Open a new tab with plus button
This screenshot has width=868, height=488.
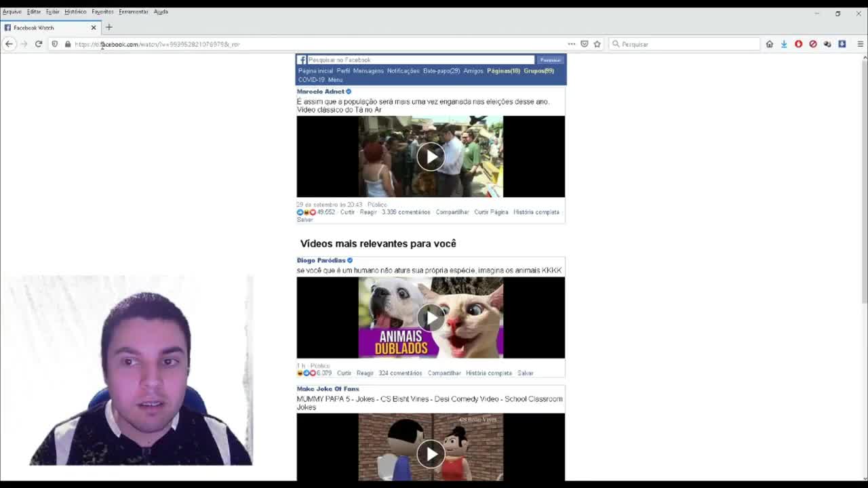click(x=108, y=27)
